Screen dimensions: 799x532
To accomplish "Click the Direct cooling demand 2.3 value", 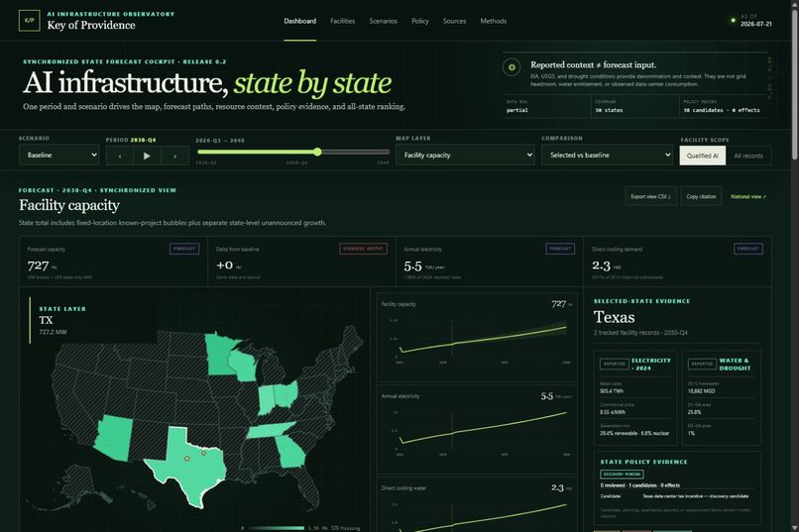I will click(601, 266).
